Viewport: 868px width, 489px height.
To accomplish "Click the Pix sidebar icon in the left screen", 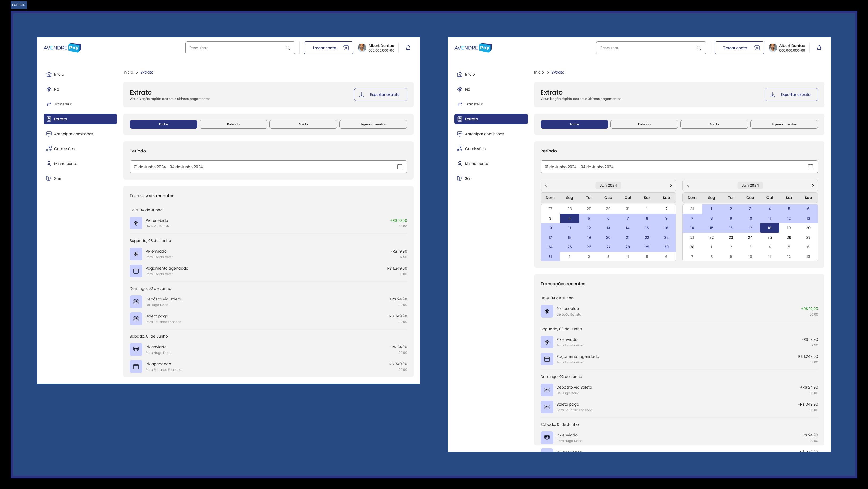I will tap(49, 89).
